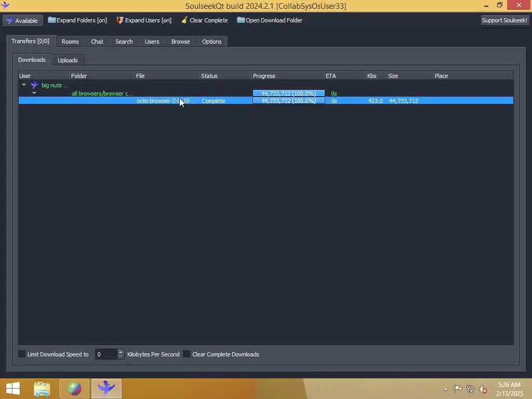Click folder row progress bar 100.0%
Viewport: 532px width, 399px height.
pos(288,94)
